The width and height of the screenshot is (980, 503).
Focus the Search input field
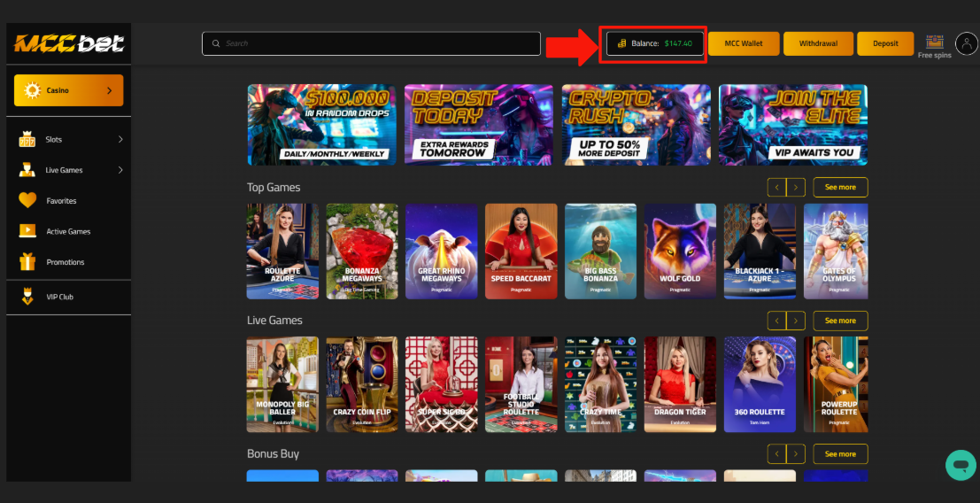(371, 43)
